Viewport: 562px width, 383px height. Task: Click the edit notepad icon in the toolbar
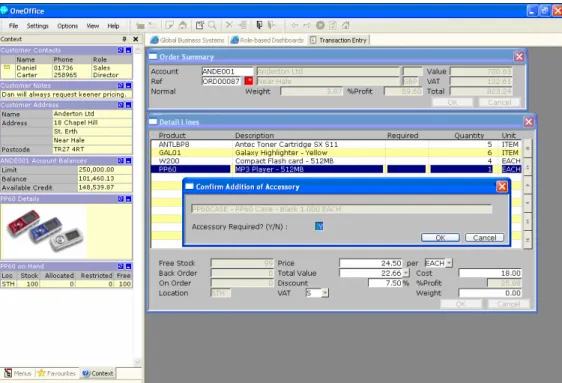pyautogui.click(x=200, y=25)
